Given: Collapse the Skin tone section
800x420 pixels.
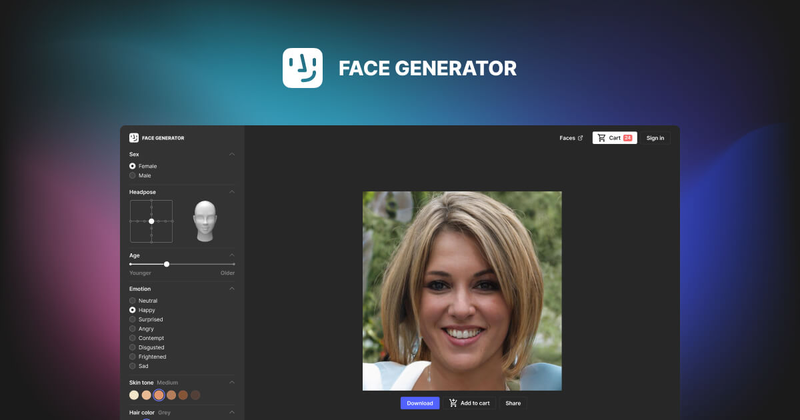Looking at the screenshot, I should point(232,382).
